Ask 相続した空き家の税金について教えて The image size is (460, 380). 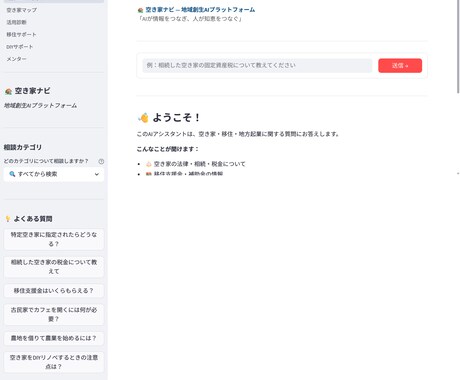[54, 267]
